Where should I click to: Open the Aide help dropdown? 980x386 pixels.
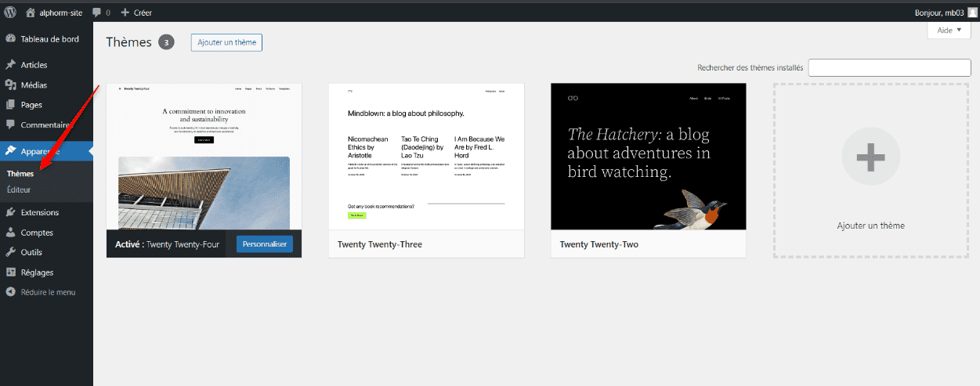click(x=949, y=30)
